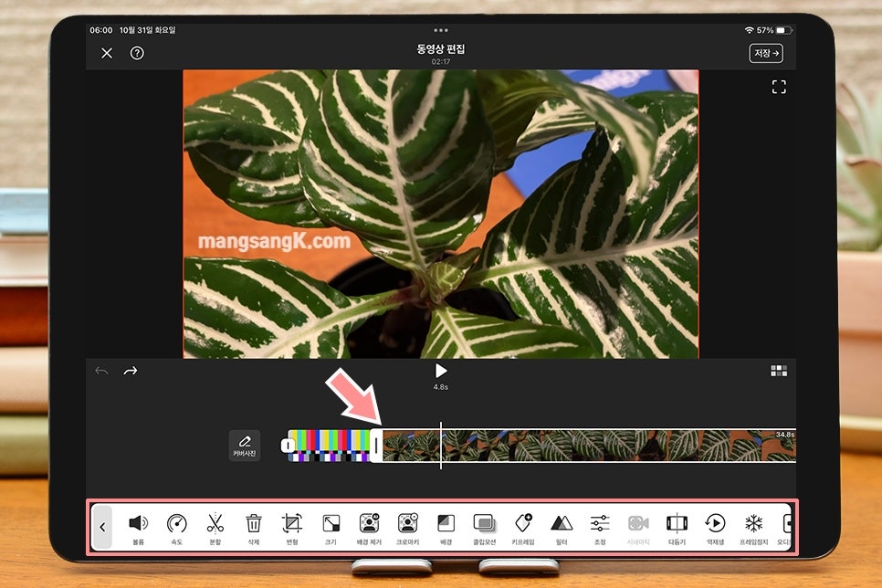Select the 분할 split scissors tool
882x588 pixels.
[x=215, y=529]
